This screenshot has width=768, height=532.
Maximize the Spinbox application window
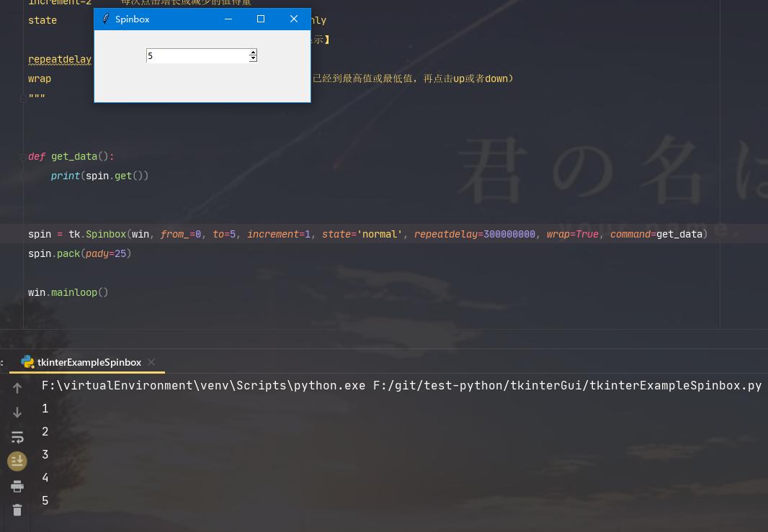click(261, 19)
